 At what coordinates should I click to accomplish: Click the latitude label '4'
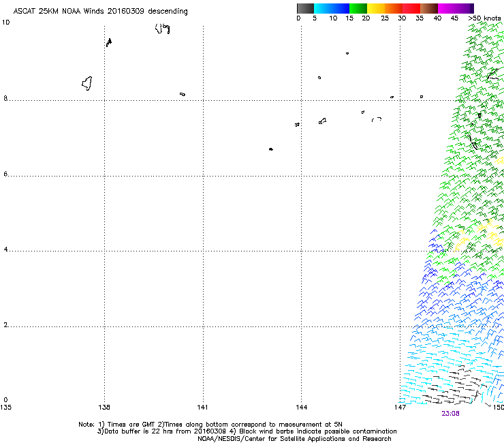pos(5,249)
